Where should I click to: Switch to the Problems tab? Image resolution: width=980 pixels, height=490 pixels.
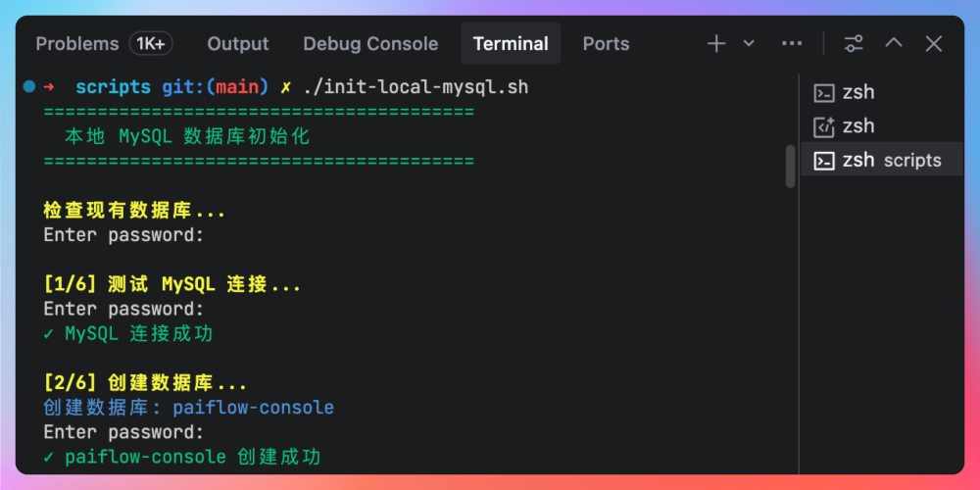[76, 44]
